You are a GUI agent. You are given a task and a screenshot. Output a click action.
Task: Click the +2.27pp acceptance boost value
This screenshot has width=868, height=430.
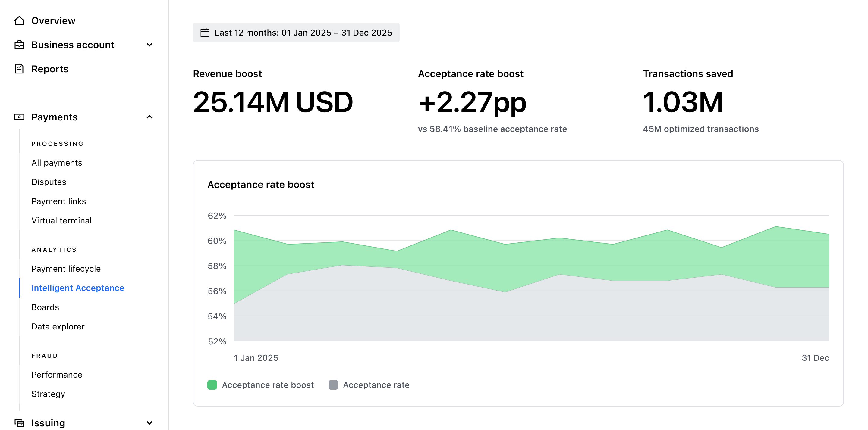pyautogui.click(x=472, y=103)
